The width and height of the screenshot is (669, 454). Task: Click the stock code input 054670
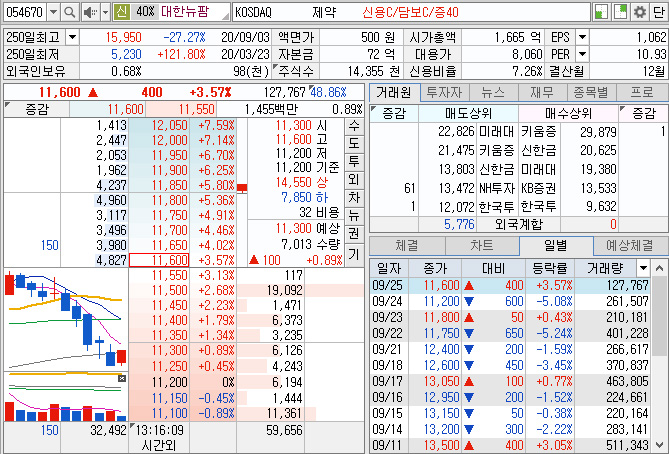25,12
